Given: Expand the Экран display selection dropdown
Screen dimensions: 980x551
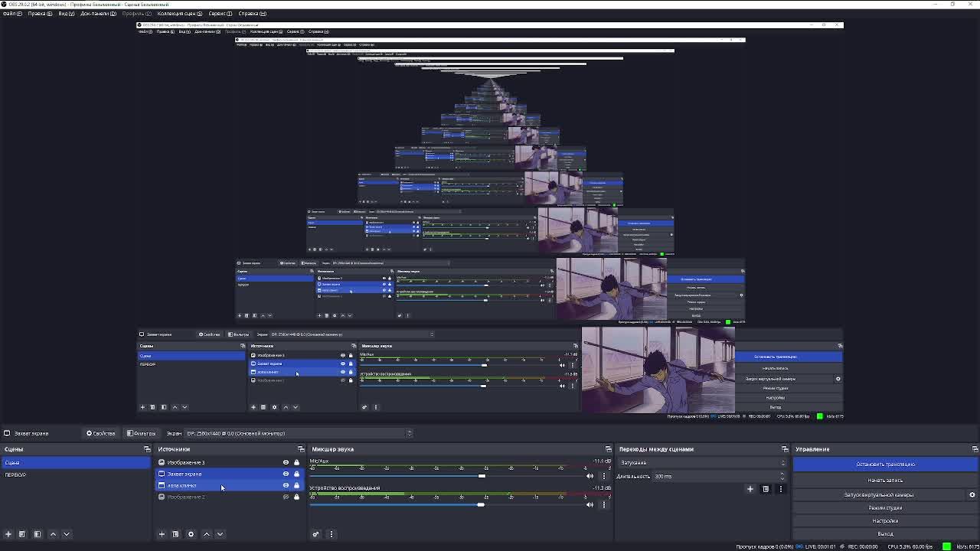Looking at the screenshot, I should click(x=298, y=433).
